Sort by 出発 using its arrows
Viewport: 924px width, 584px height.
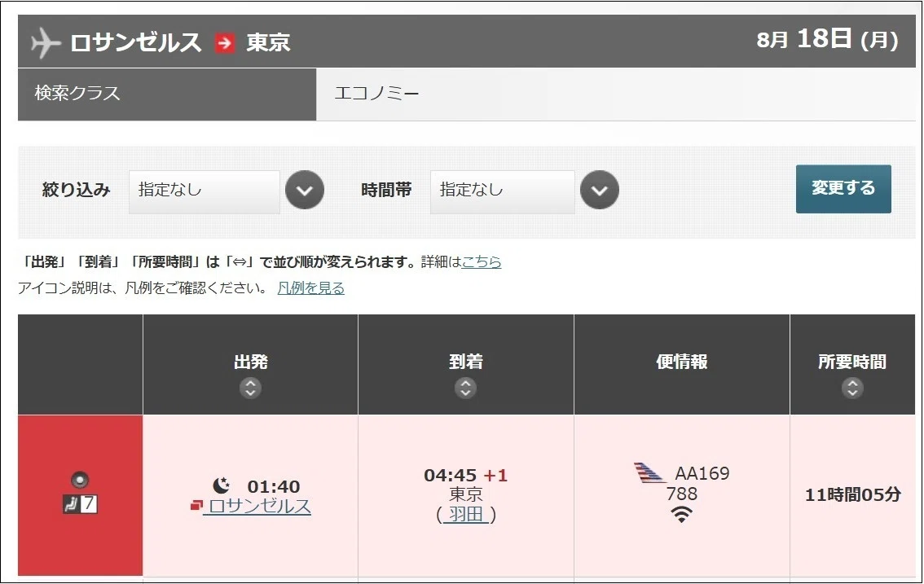click(250, 388)
